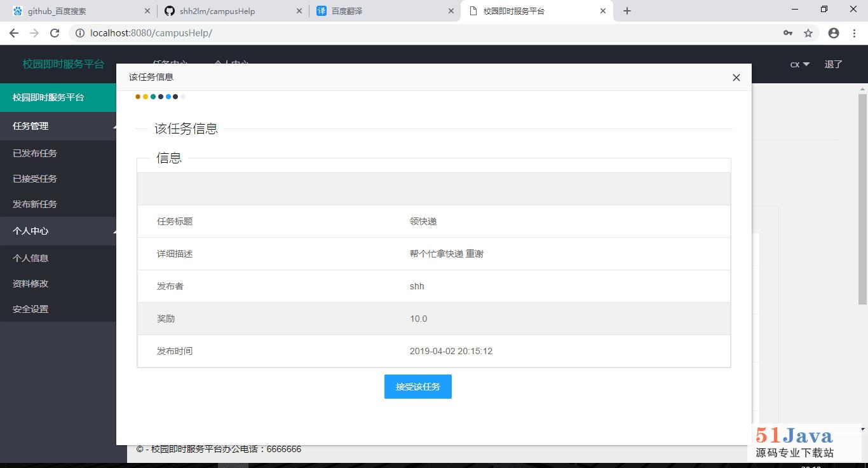Click the 退了 logout link
868x468 pixels.
coord(833,64)
